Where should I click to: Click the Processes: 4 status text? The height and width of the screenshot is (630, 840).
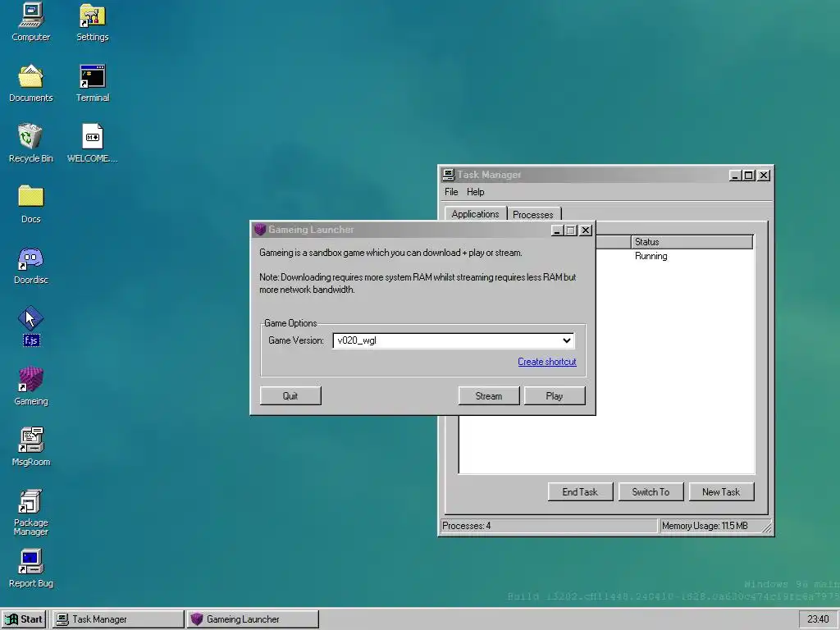pos(467,526)
